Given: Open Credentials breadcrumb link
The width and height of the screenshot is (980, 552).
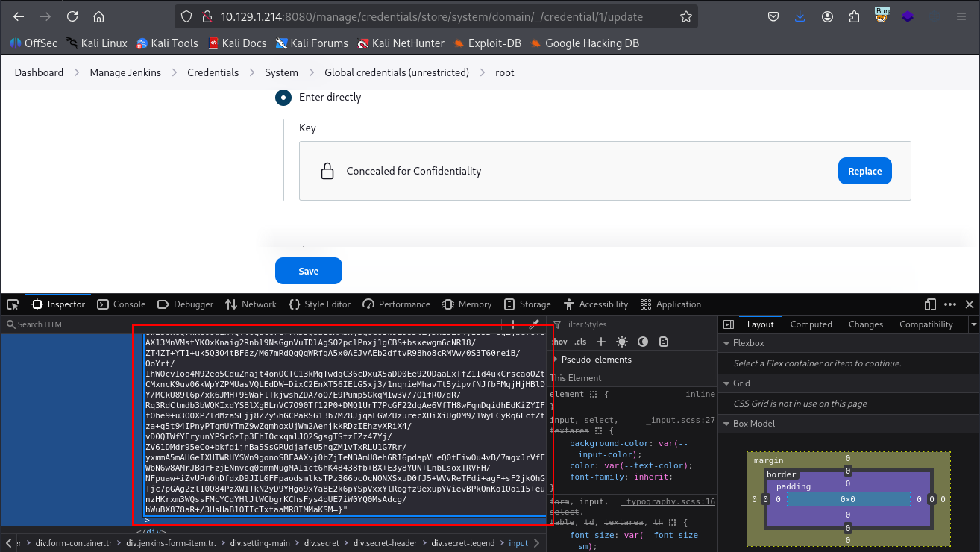Looking at the screenshot, I should [213, 72].
